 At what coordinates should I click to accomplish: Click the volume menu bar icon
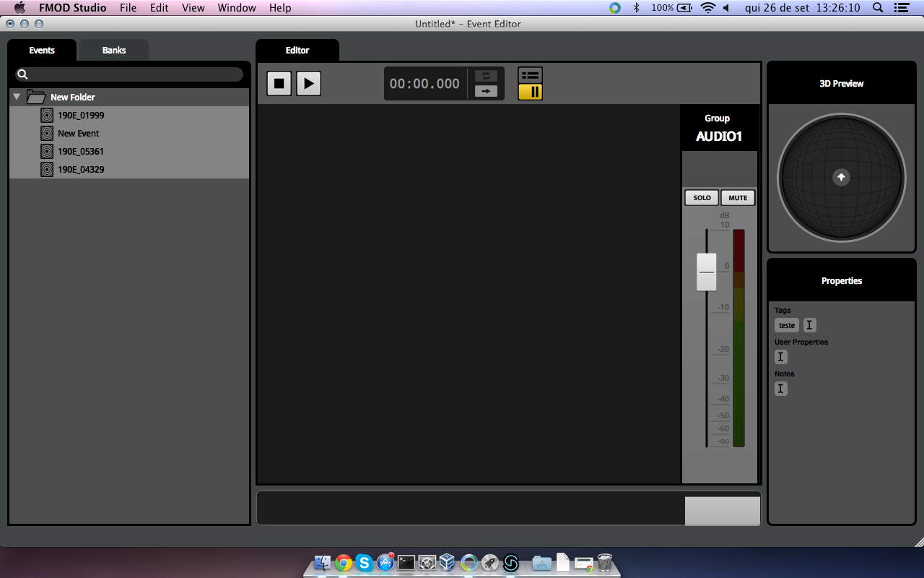click(726, 8)
